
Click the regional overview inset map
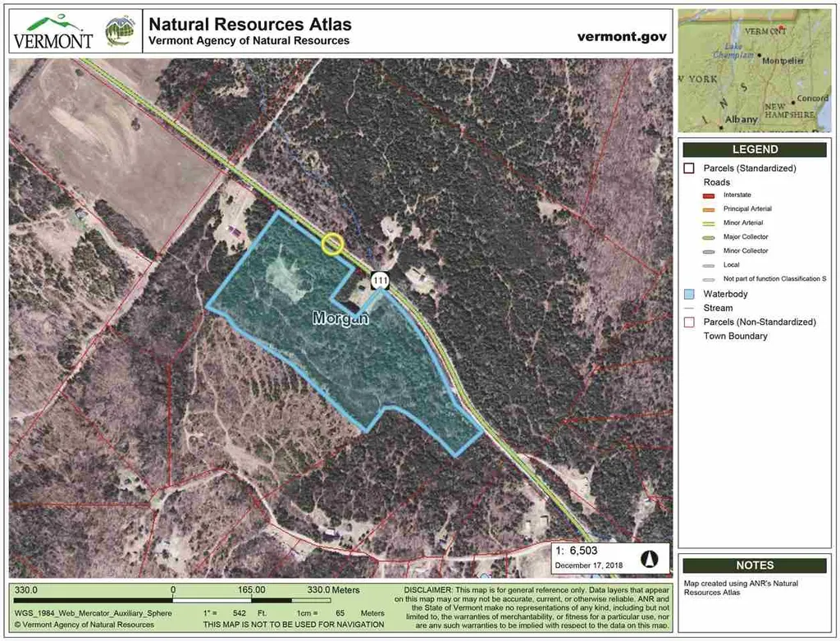[x=755, y=71]
